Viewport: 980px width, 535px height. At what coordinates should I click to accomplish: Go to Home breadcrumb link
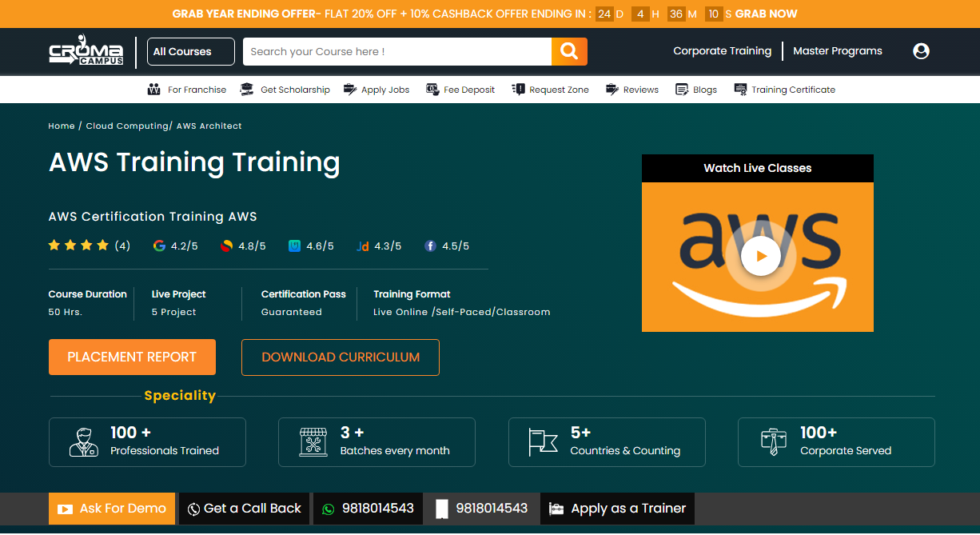coord(62,126)
